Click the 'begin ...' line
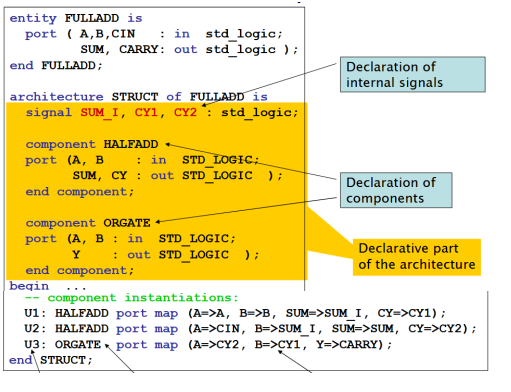Viewport: 511px width, 392px height. (48, 286)
